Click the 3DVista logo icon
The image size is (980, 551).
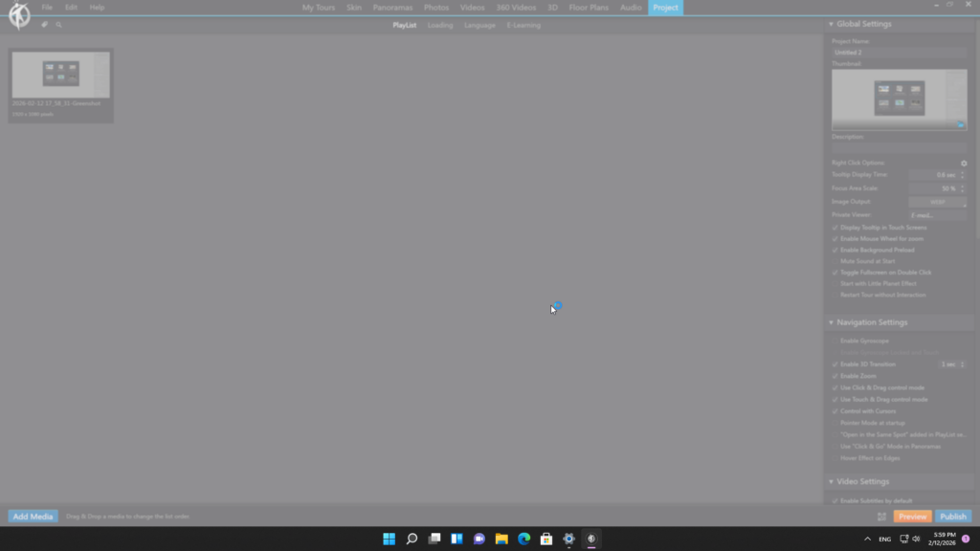(18, 16)
